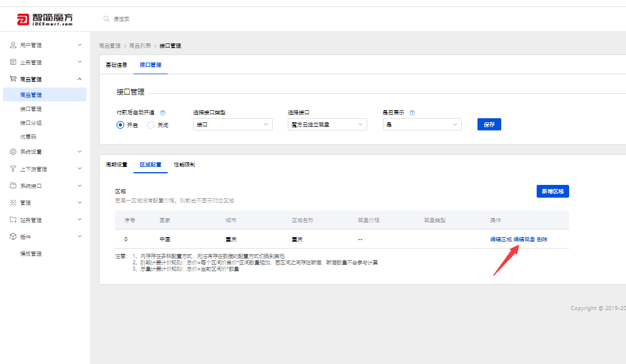
Task: Expand the 插件 menu chevron
Action: tap(79, 236)
